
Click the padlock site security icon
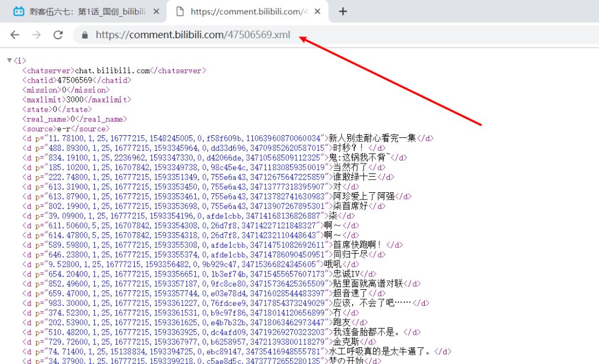85,35
